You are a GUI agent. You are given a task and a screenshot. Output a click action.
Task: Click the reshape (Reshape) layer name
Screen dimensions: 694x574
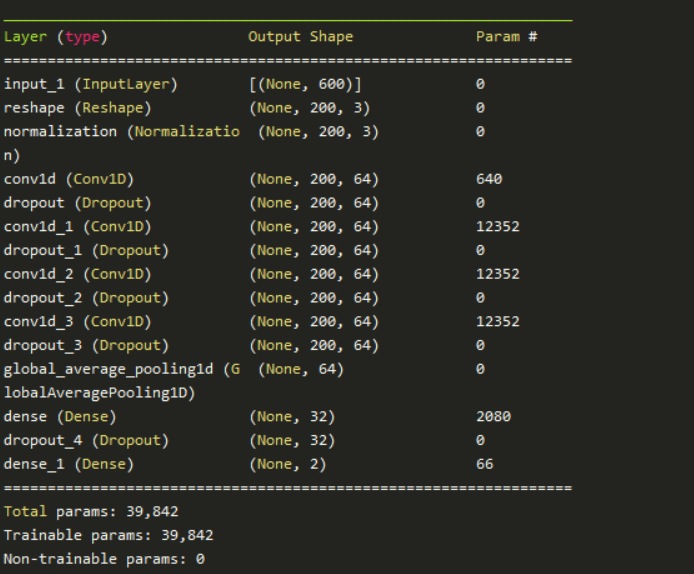(x=78, y=108)
